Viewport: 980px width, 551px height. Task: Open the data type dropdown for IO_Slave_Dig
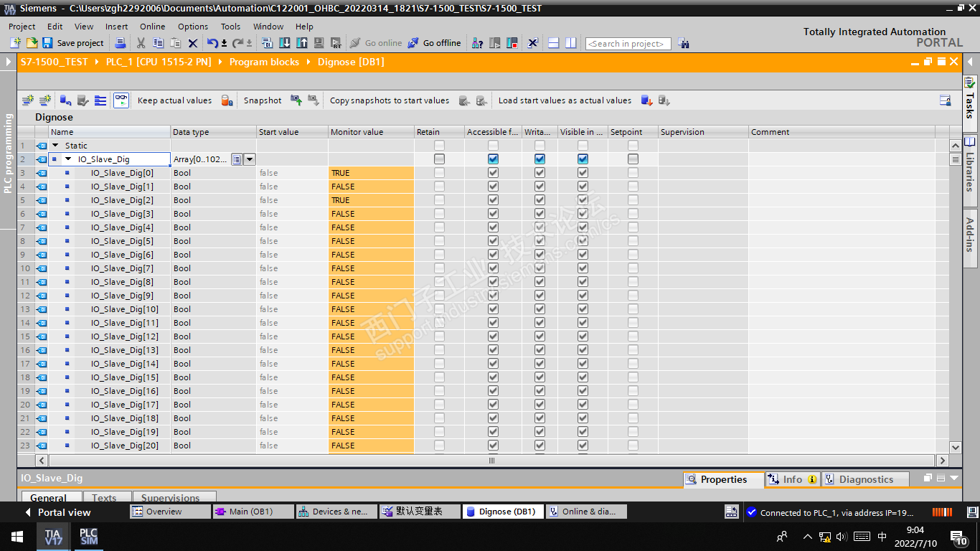[250, 159]
